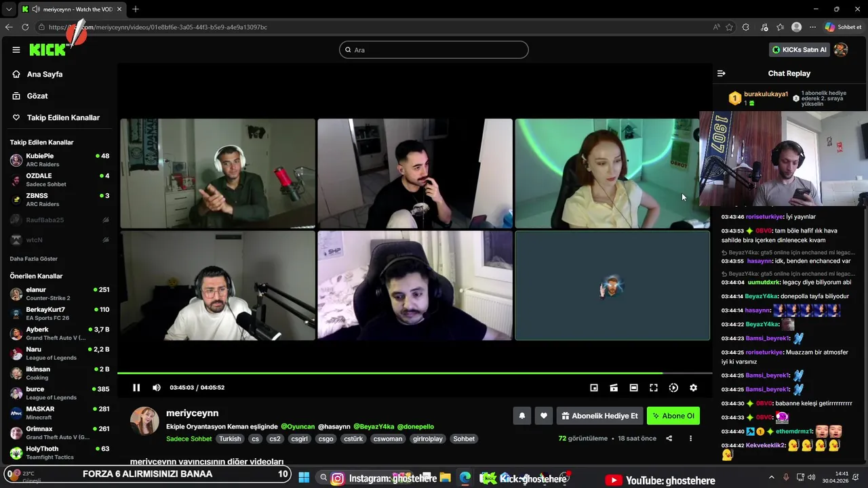Select the Sohbet tag
Image resolution: width=868 pixels, height=488 pixels.
[x=464, y=439]
